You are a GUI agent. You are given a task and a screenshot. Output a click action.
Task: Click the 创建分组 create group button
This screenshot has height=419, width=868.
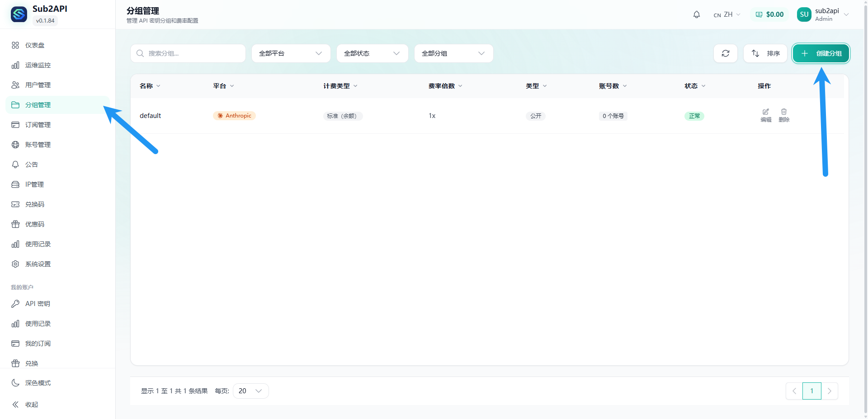[x=821, y=53]
